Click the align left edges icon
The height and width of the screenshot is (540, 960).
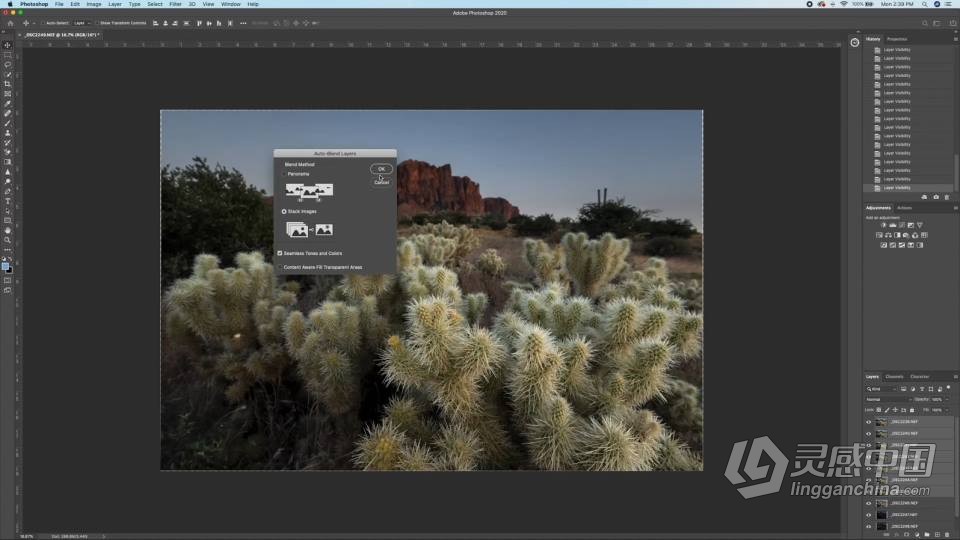pos(156,23)
